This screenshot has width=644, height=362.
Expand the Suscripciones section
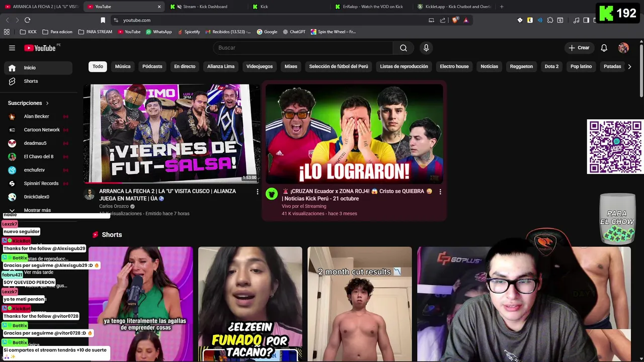tap(28, 103)
